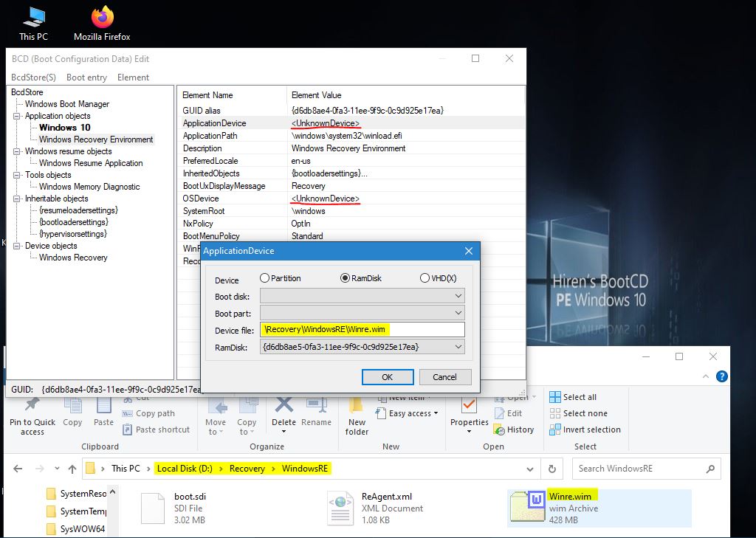Viewport: 756px width, 538px height.
Task: Choose the VHD(X) device option
Action: pos(425,278)
